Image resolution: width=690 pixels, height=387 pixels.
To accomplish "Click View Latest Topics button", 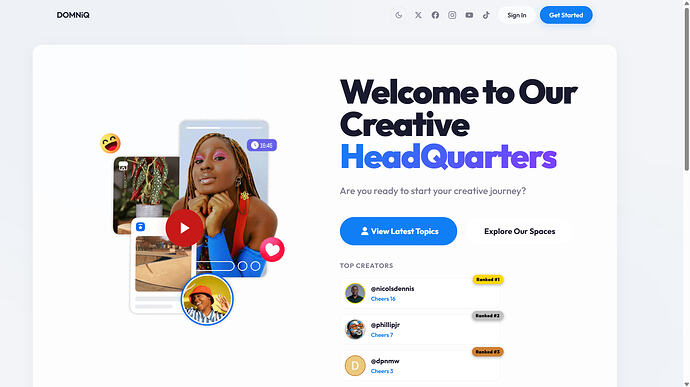I will [398, 231].
